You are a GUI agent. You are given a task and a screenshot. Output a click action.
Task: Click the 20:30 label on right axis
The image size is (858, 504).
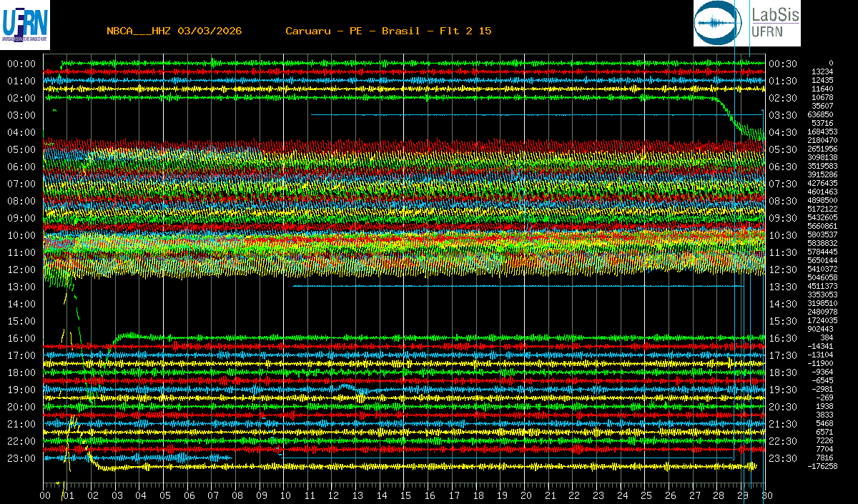783,407
